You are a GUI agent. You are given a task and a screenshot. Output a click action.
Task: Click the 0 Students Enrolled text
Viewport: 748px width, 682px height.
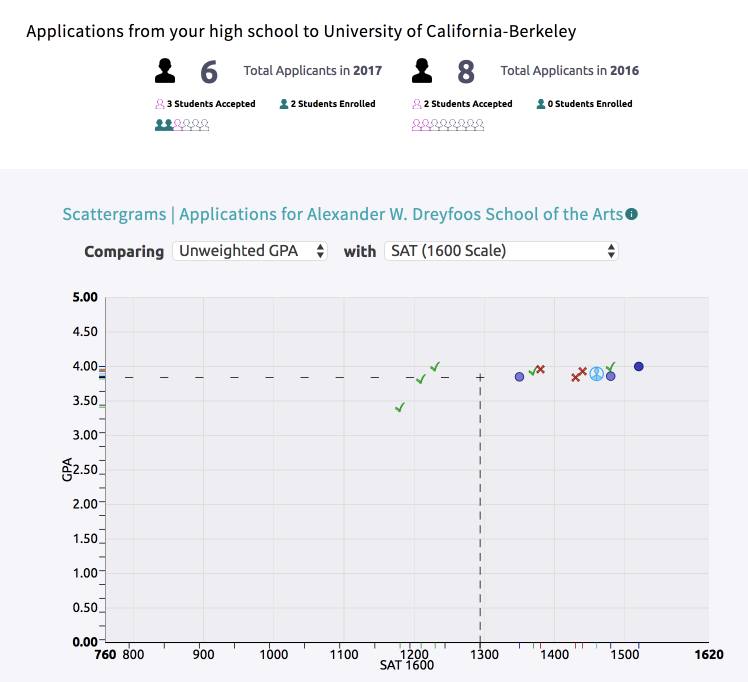[590, 104]
